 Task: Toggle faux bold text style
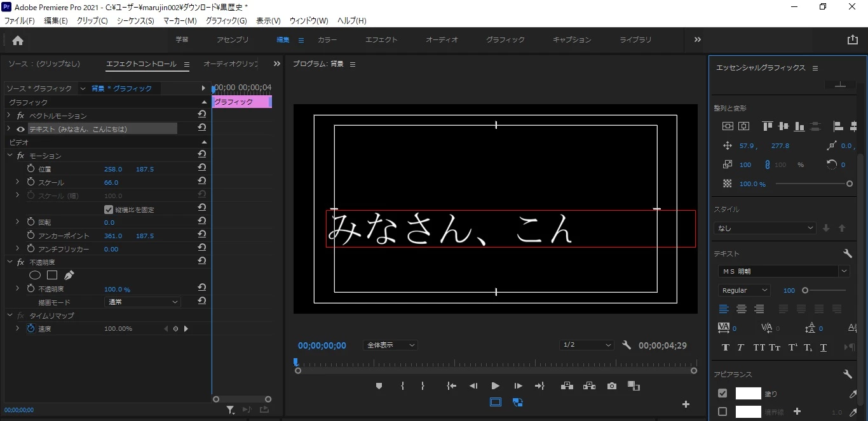point(726,347)
